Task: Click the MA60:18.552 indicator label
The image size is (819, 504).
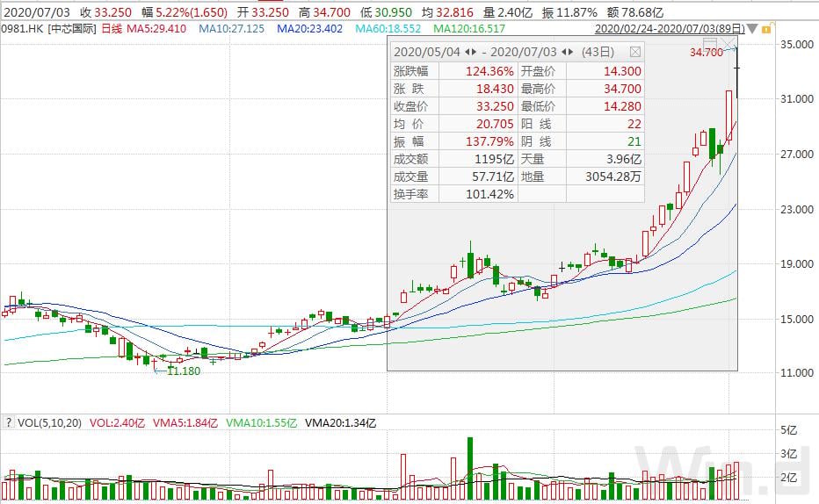Action: pos(388,29)
